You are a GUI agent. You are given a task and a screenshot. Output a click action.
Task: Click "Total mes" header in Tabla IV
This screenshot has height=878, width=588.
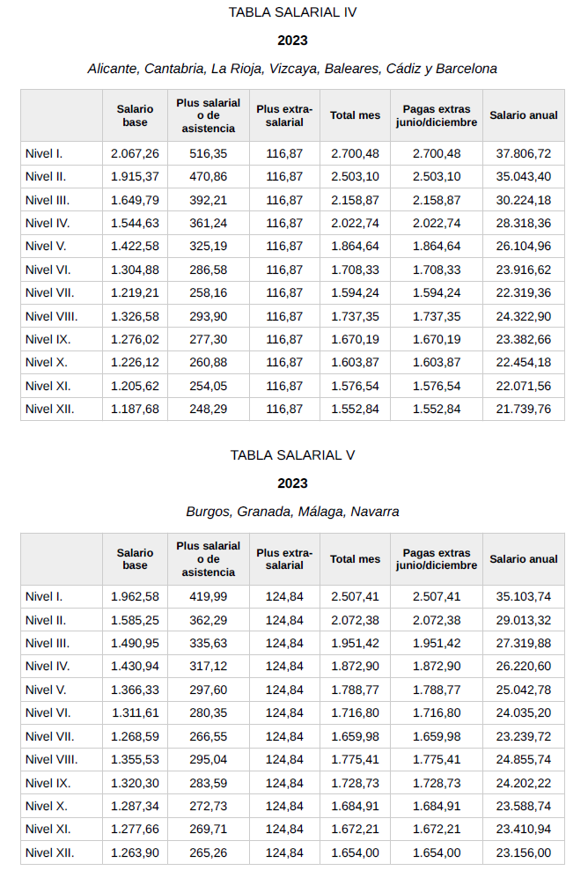[x=356, y=115]
